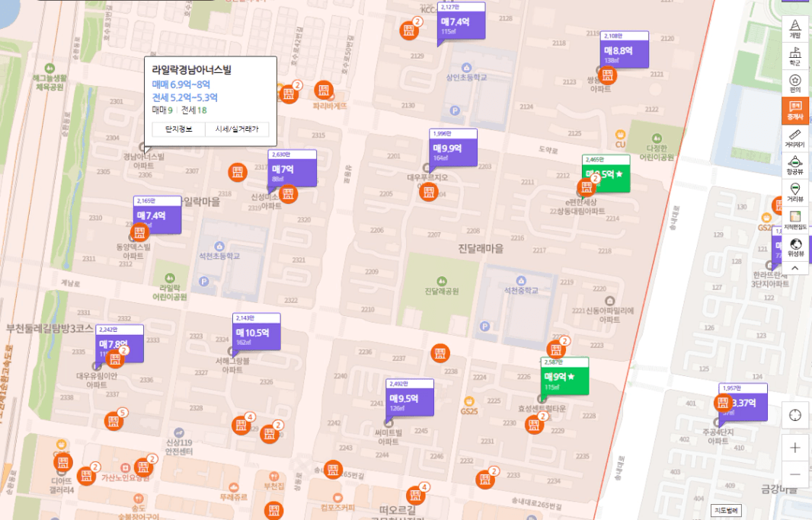Zoom out with the minus button
The width and height of the screenshot is (812, 520).
[795, 474]
